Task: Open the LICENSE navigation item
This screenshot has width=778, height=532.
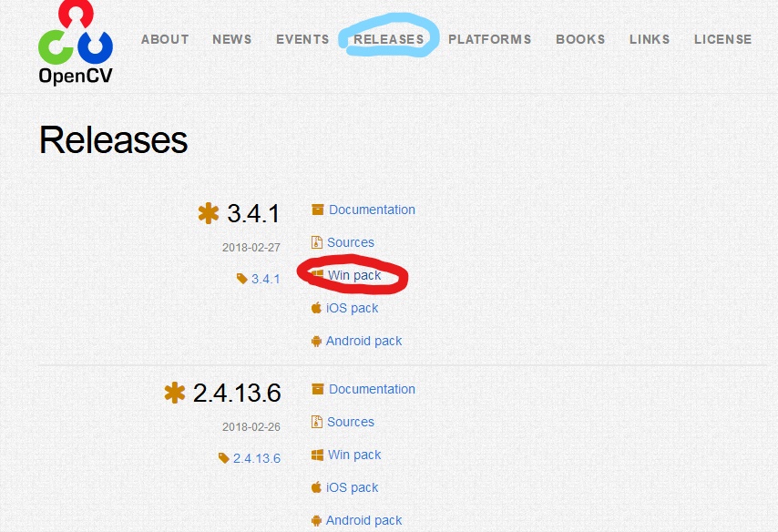Action: click(x=722, y=39)
